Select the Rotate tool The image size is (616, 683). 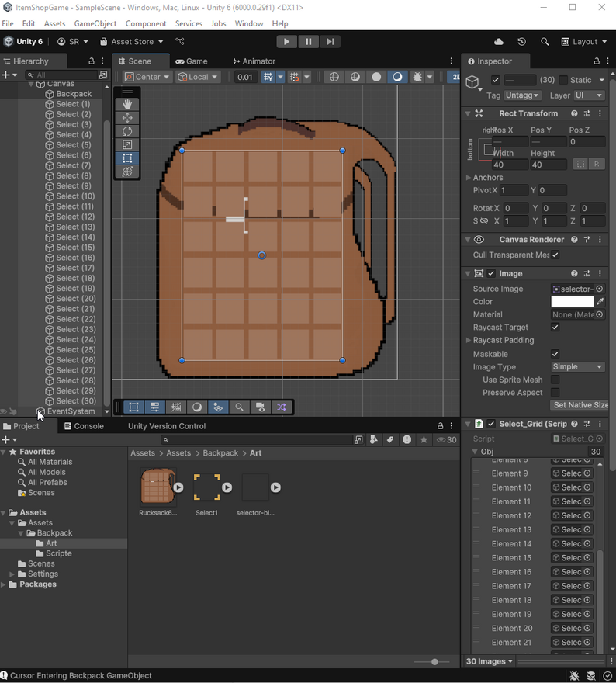(127, 131)
